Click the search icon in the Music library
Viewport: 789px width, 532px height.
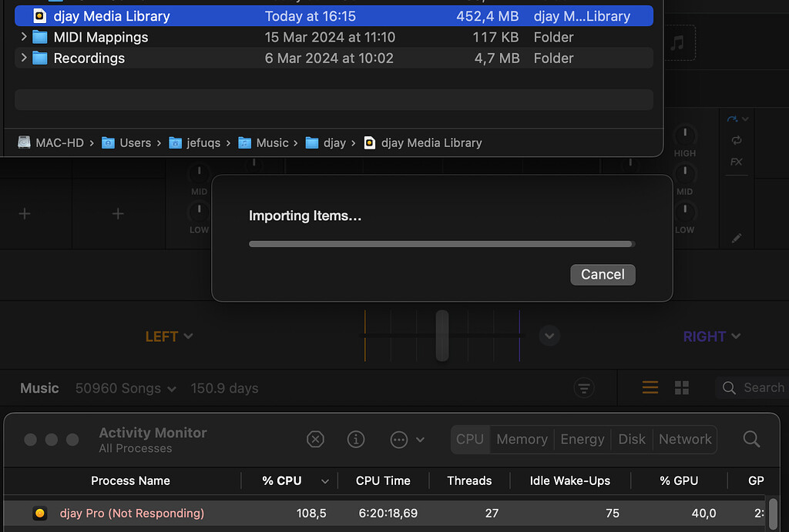pyautogui.click(x=728, y=387)
